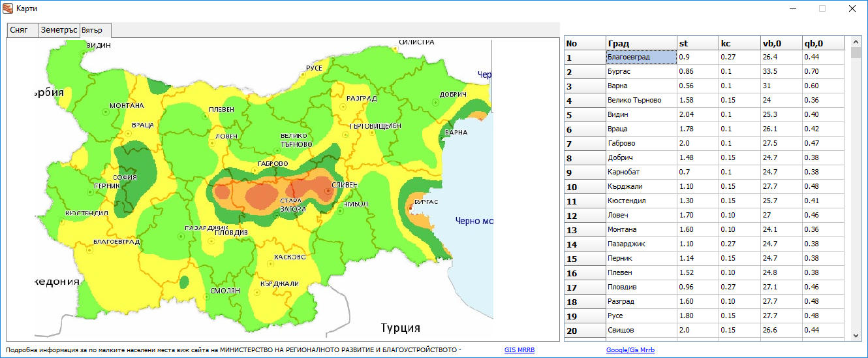868x358 pixels.
Task: Open the Google/Gis Mrrb link
Action: 630,350
